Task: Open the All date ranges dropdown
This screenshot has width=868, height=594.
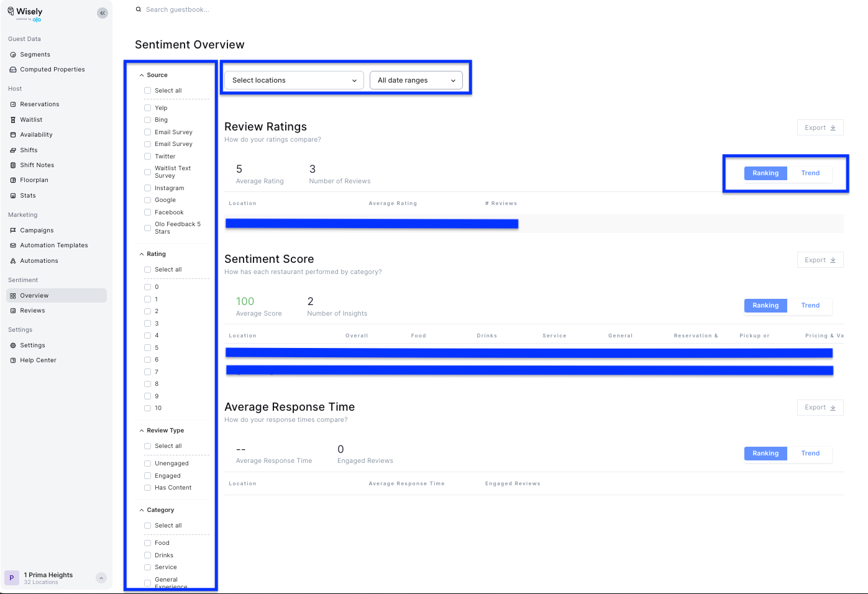Action: [416, 80]
